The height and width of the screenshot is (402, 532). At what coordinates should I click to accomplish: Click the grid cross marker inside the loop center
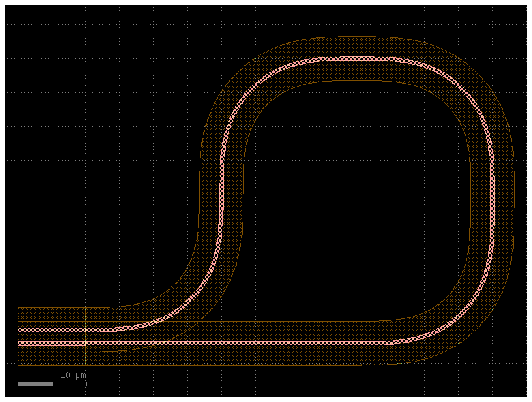(x=355, y=193)
